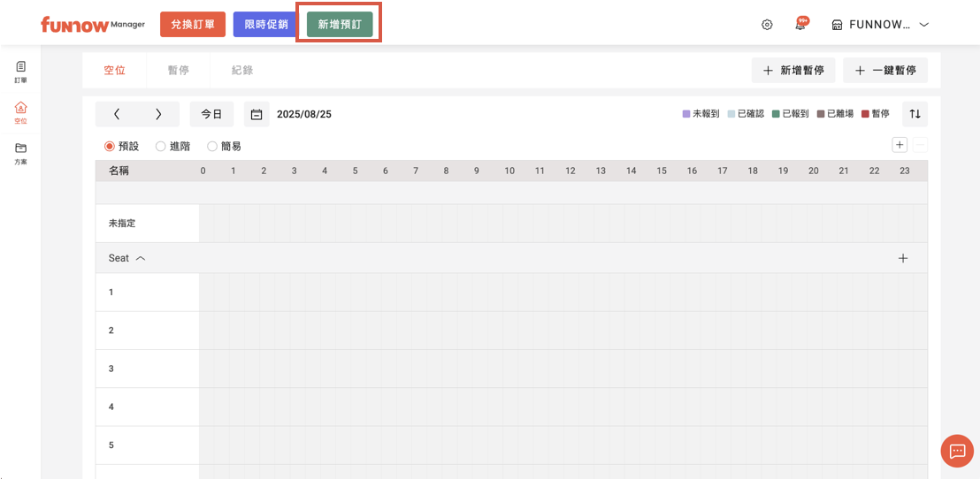This screenshot has height=479, width=980.
Task: Open the calendar date picker icon
Action: 256,114
